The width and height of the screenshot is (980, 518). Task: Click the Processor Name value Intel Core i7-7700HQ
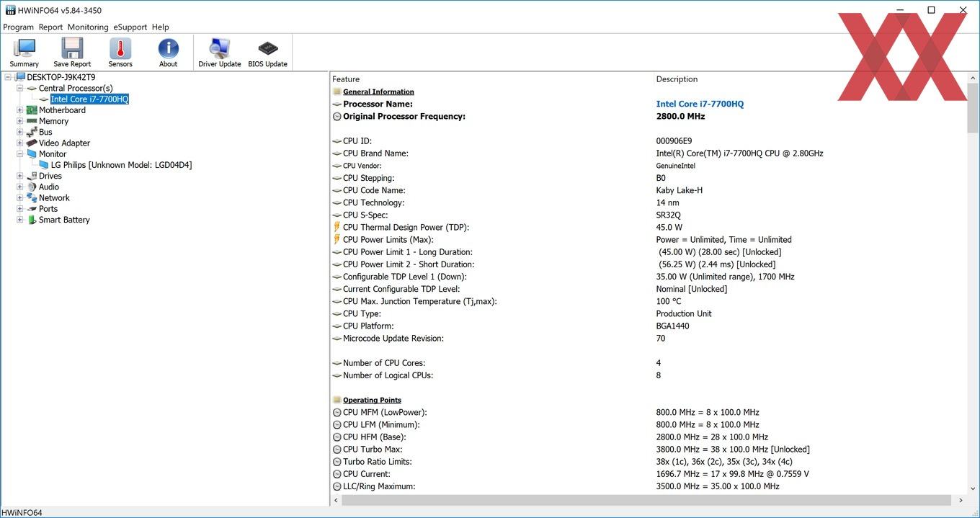point(700,104)
